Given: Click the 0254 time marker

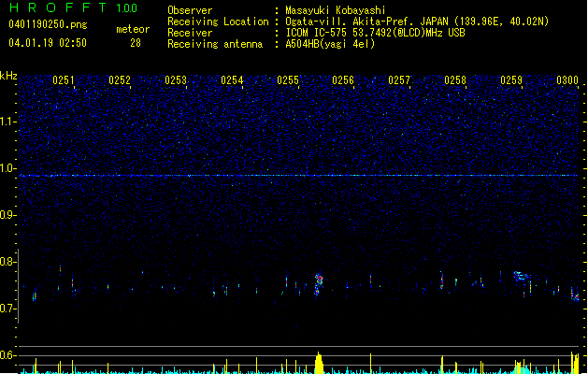Looking at the screenshot, I should coord(232,80).
